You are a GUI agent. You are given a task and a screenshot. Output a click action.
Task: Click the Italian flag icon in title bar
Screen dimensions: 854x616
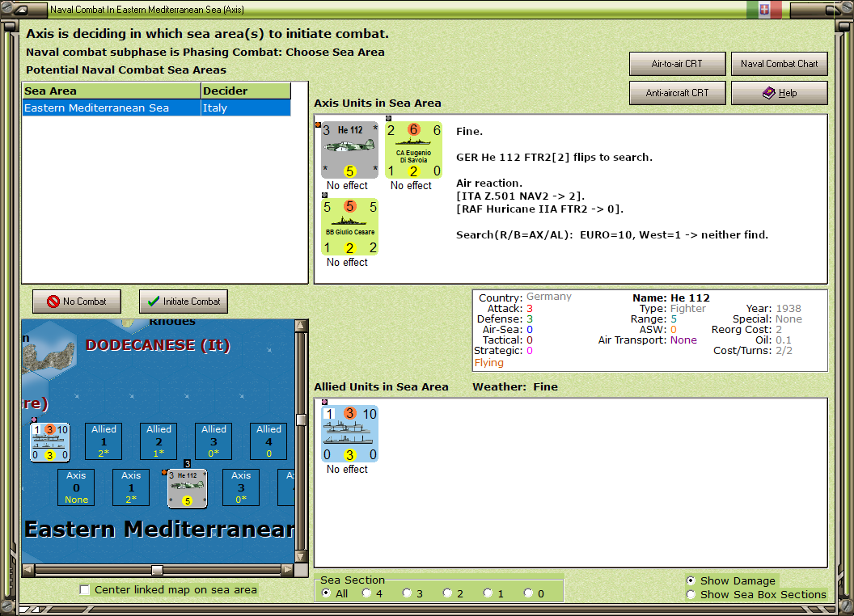[x=764, y=10]
